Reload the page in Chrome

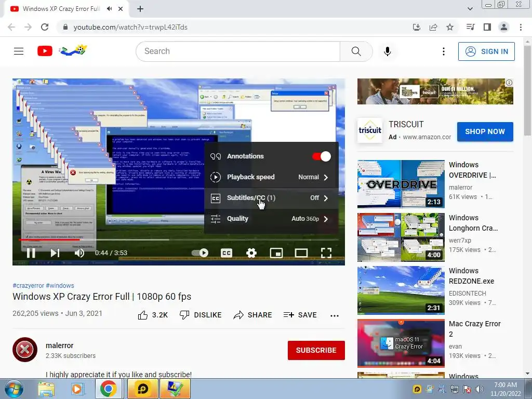[x=45, y=27]
